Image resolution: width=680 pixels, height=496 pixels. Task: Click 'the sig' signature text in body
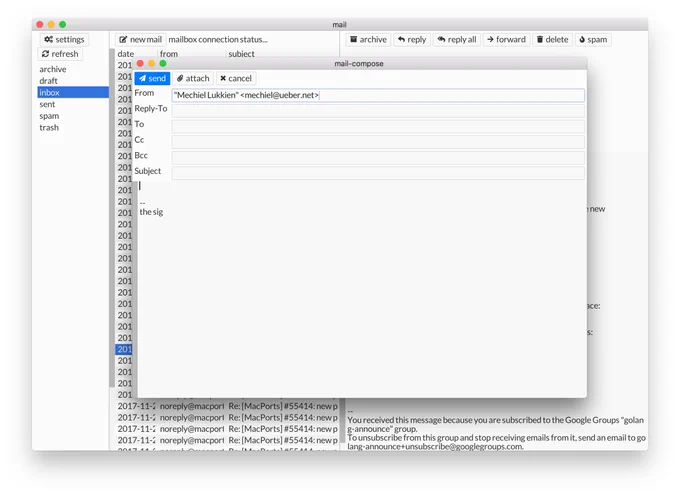tap(151, 212)
